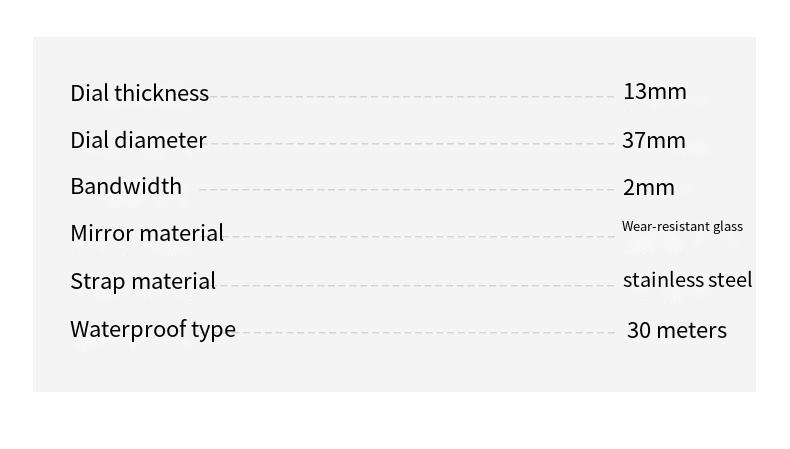The image size is (790, 449).
Task: Click the dashed line beside Bandwidth
Action: tap(406, 190)
